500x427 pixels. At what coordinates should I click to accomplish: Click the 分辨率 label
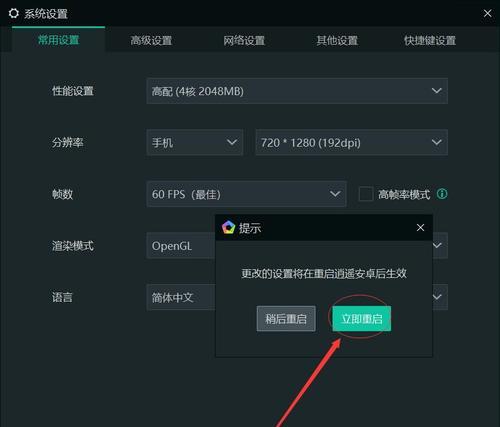(67, 143)
